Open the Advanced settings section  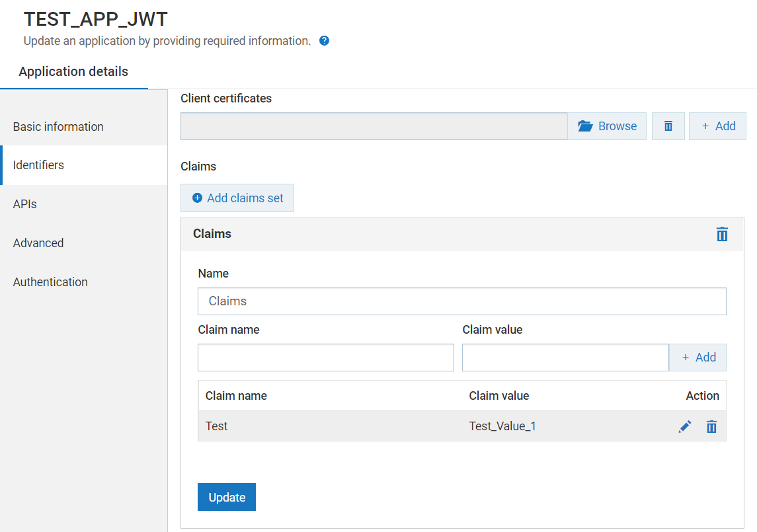38,243
